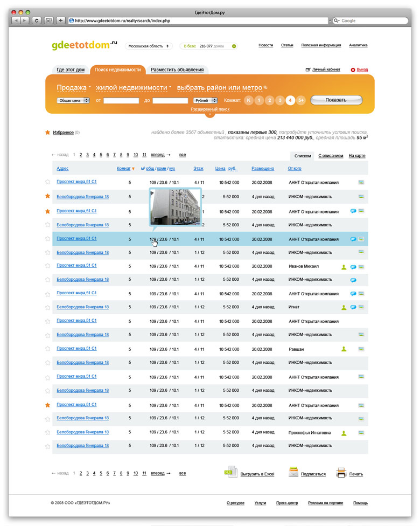Open the photo icon in the highlighted blue row

click(x=361, y=239)
